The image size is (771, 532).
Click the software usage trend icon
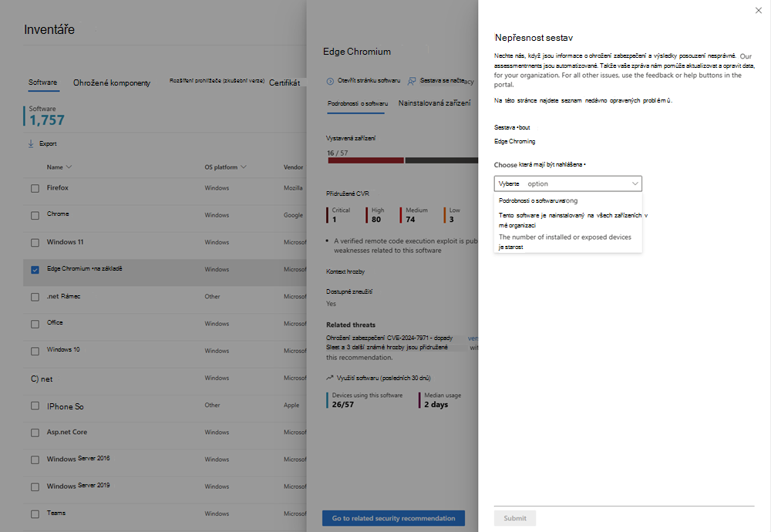point(330,378)
